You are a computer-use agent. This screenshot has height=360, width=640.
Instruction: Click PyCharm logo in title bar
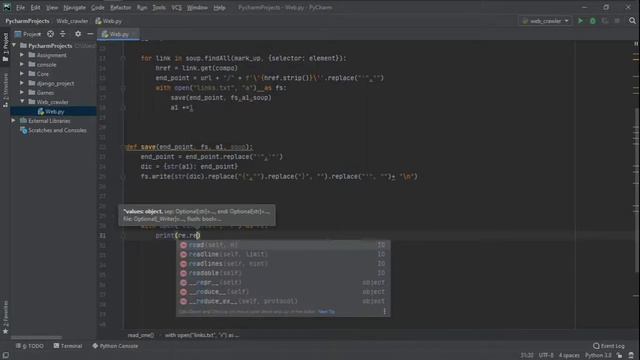click(7, 7)
